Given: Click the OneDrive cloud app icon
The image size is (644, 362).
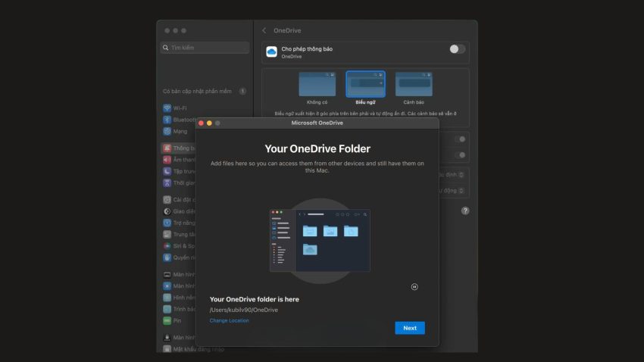Looking at the screenshot, I should [271, 51].
